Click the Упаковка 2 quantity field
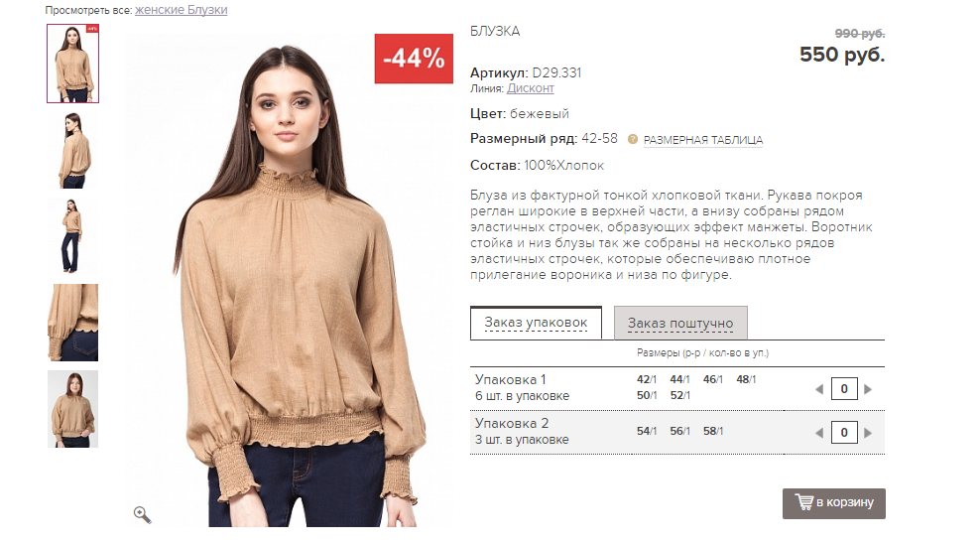 (844, 432)
